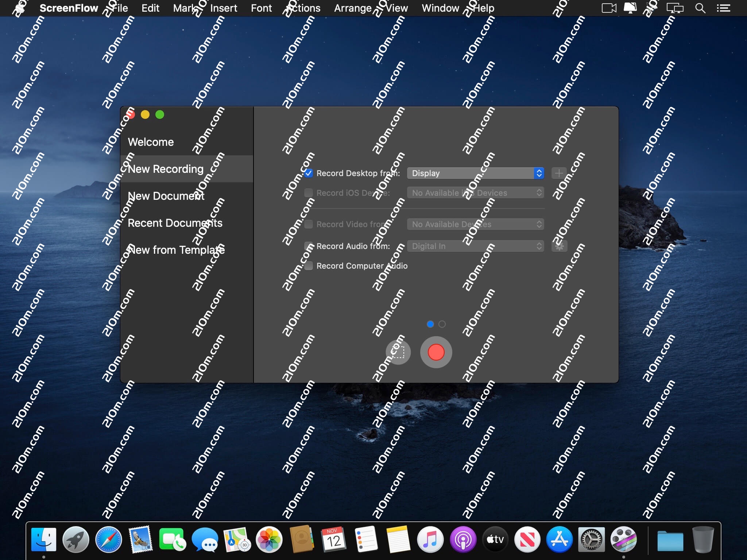Launch System Preferences from the dock
The height and width of the screenshot is (560, 747).
pos(591,540)
